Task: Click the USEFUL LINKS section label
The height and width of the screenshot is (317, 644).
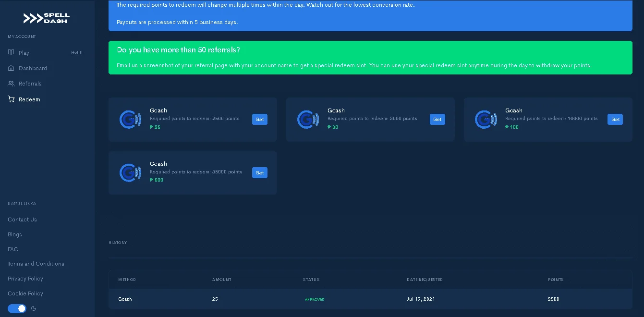Action: [x=22, y=204]
